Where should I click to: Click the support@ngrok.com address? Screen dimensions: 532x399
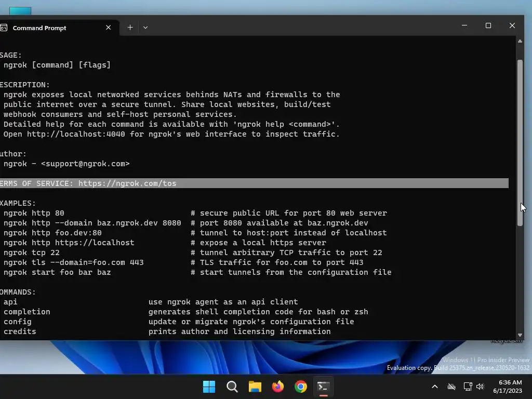click(x=85, y=164)
